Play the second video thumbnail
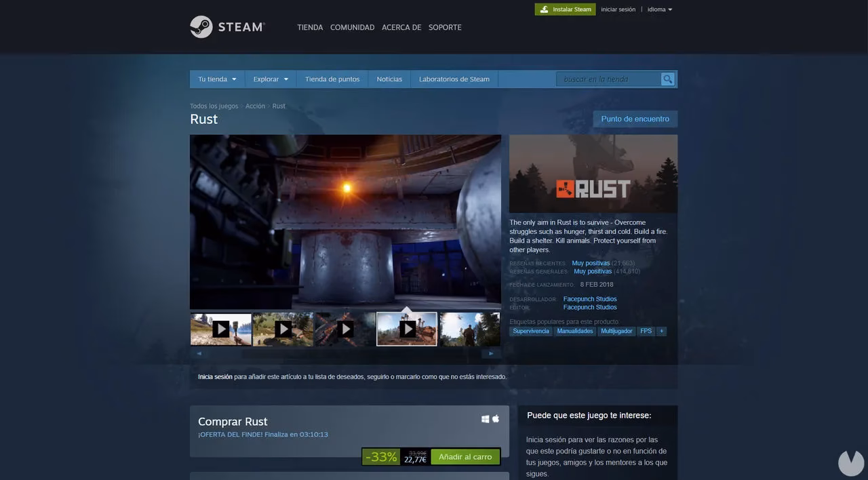This screenshot has width=868, height=480. tap(283, 329)
